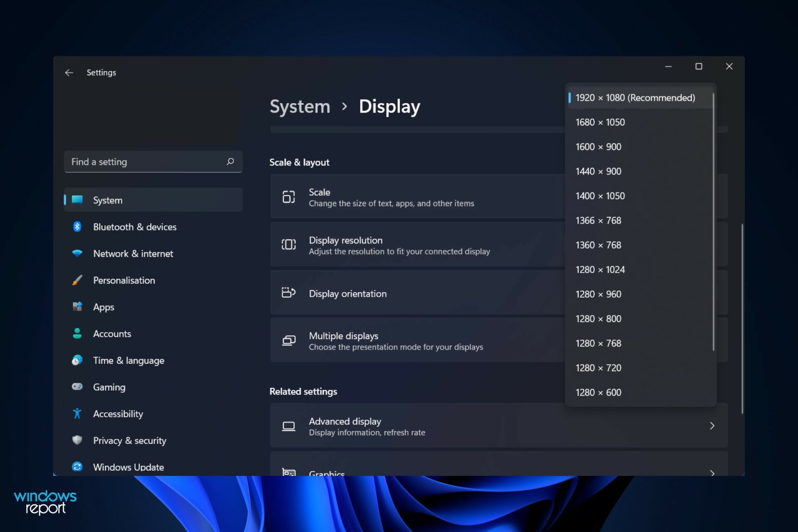Click the Accessibility figure icon
This screenshot has width=798, height=532.
point(77,414)
